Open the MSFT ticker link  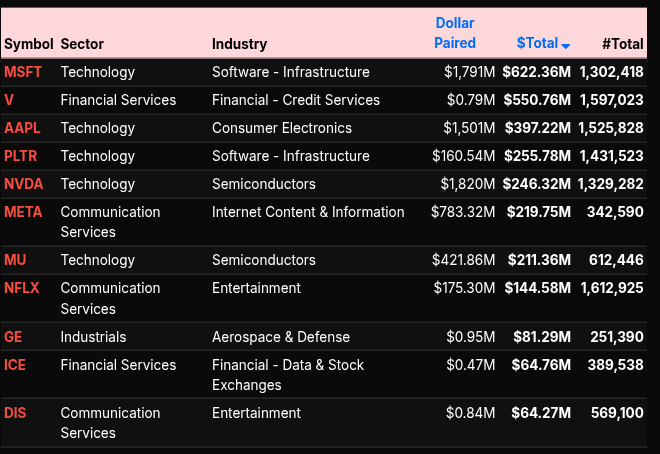point(22,72)
